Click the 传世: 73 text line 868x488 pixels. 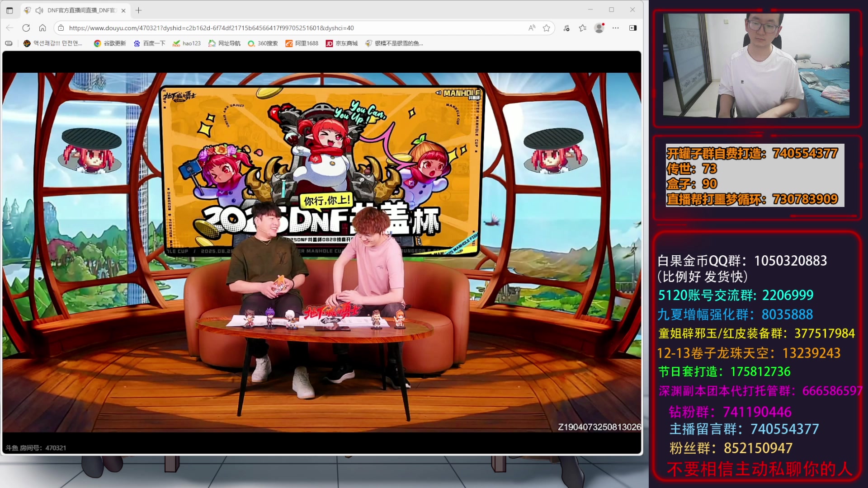coord(692,169)
